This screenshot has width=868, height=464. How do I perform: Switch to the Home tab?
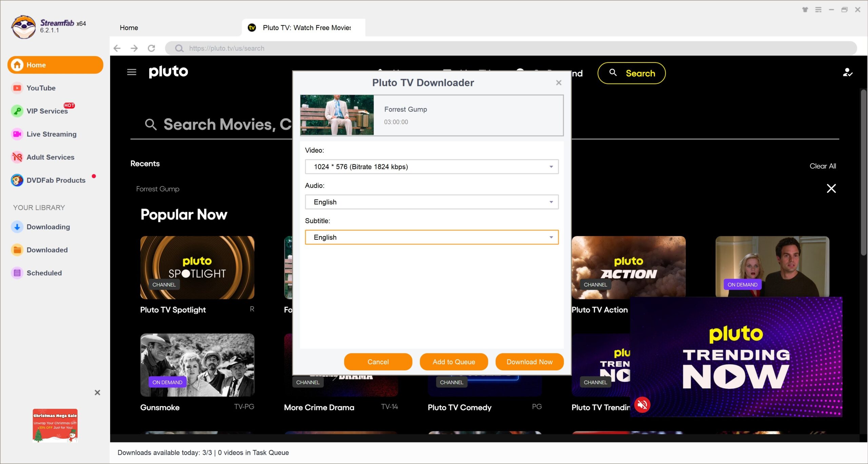pos(129,27)
